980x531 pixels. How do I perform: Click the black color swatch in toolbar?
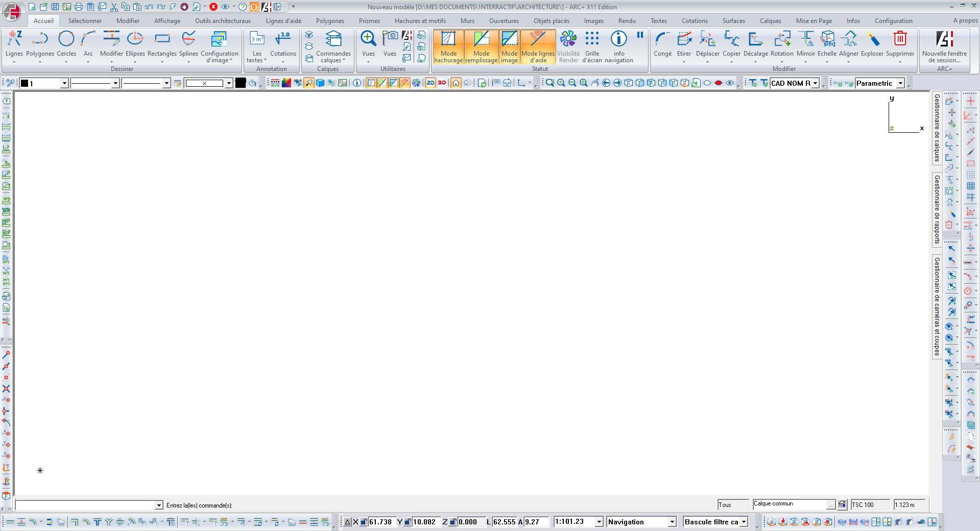pos(241,83)
